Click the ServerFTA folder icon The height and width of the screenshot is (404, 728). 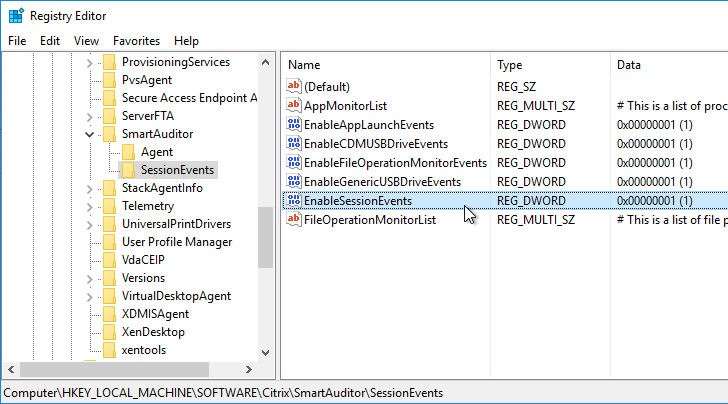tap(110, 116)
